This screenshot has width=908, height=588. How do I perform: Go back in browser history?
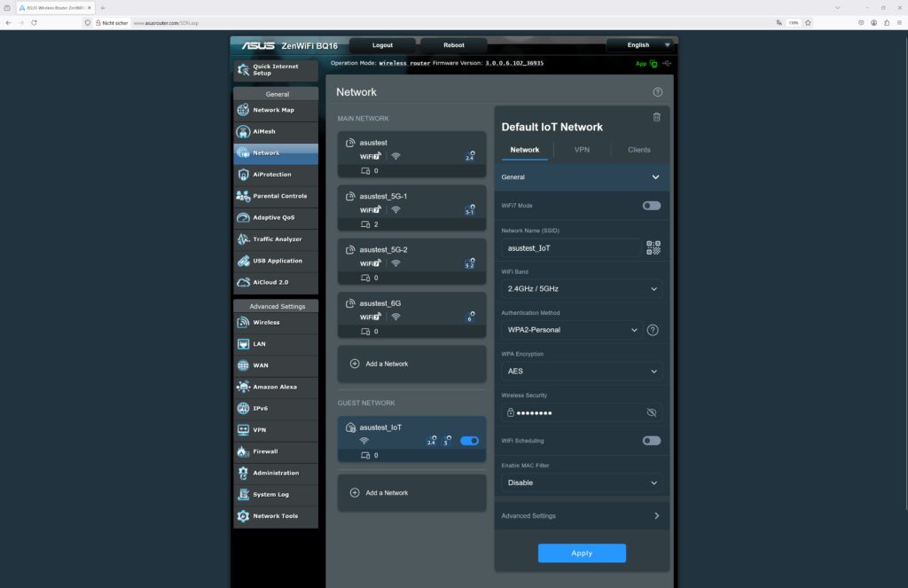pos(8,22)
